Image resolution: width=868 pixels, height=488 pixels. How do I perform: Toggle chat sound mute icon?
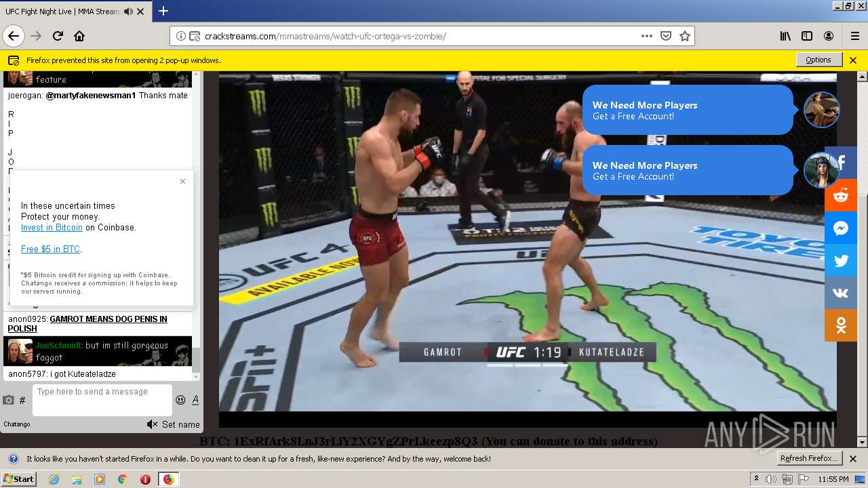(152, 424)
